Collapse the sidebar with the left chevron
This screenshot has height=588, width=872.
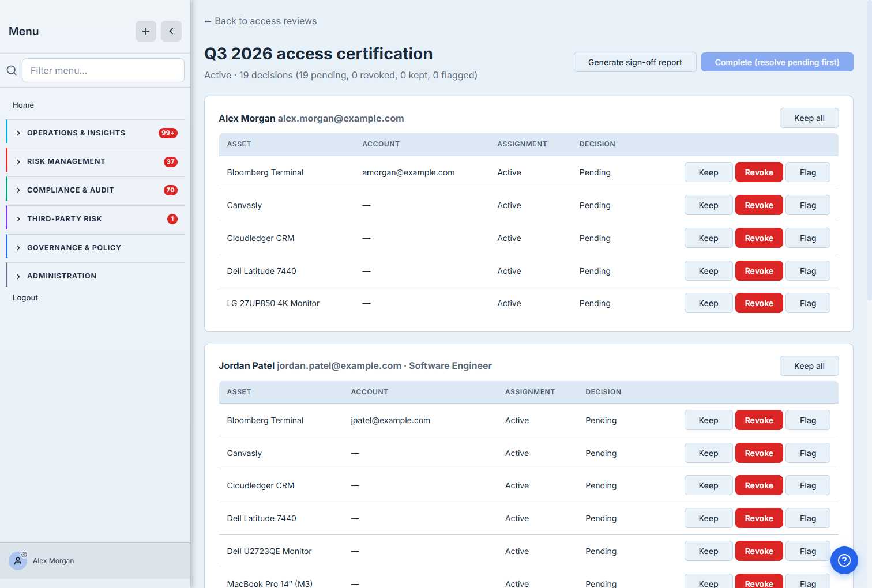(x=171, y=31)
